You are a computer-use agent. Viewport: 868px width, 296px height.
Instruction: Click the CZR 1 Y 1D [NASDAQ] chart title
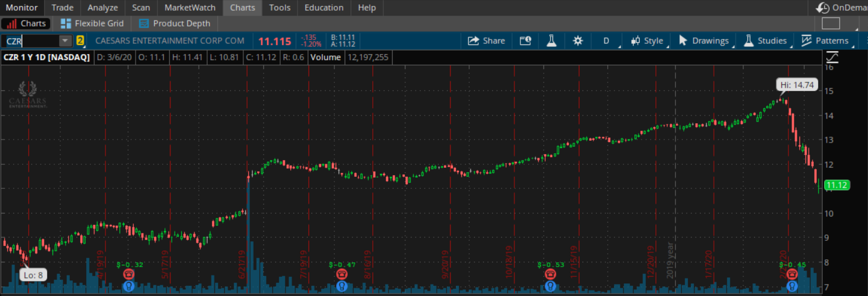(x=46, y=57)
